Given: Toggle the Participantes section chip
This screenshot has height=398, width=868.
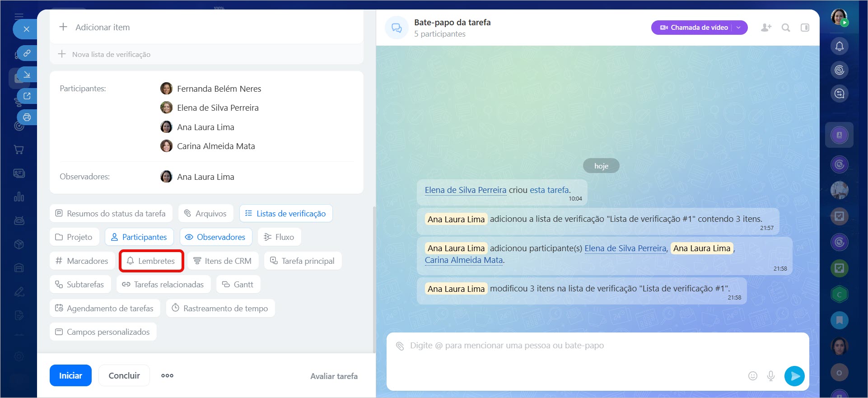Looking at the screenshot, I should click(139, 237).
